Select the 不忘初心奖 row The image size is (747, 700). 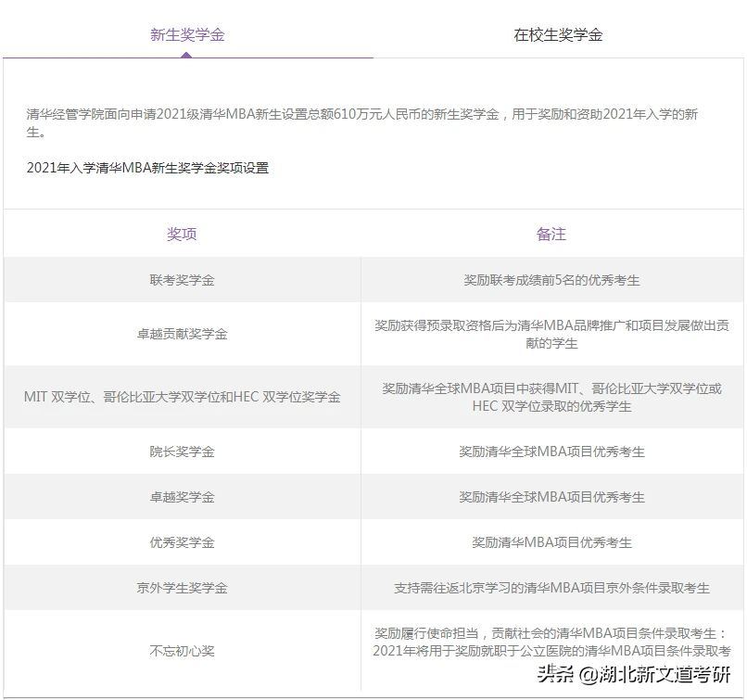click(x=183, y=649)
